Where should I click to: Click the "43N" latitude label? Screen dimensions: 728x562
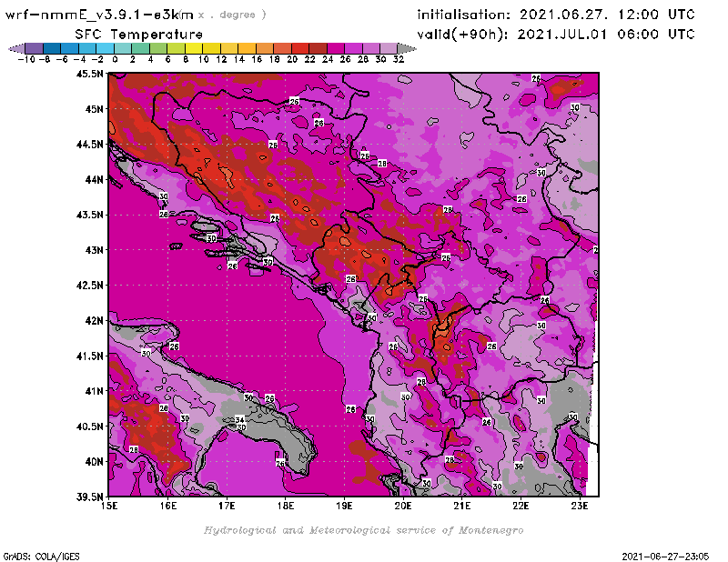pyautogui.click(x=95, y=250)
